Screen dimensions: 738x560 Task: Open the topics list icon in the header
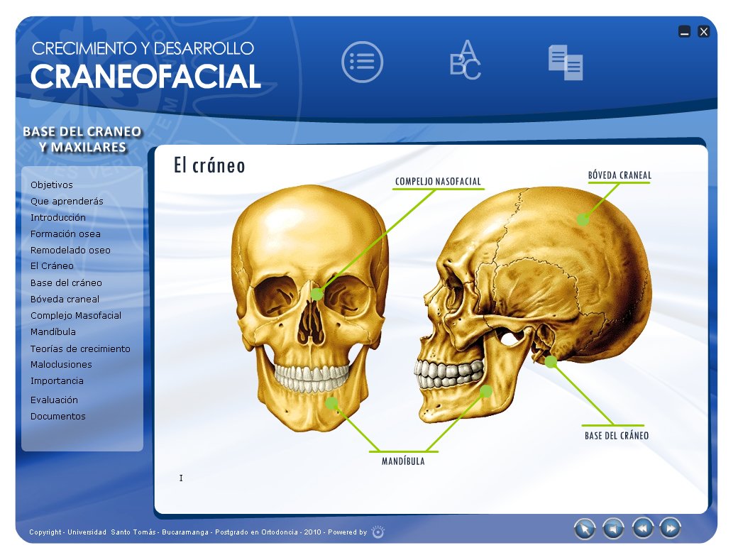click(x=363, y=62)
